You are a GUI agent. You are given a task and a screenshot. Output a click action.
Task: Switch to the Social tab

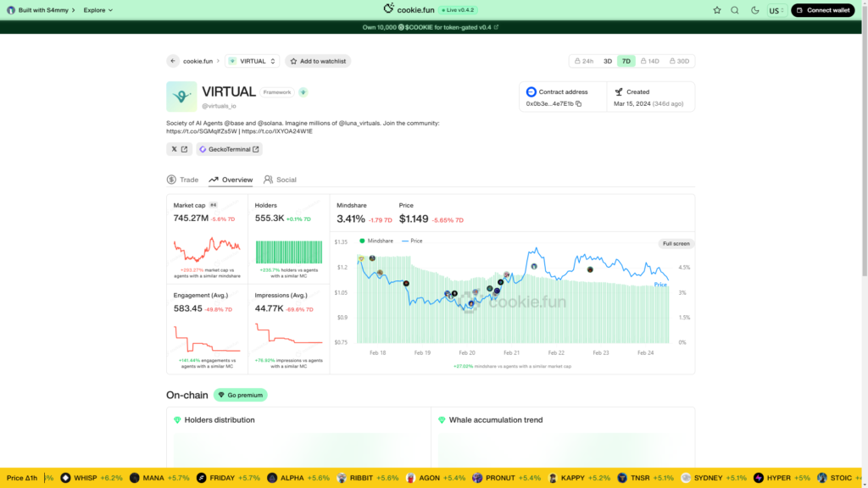coord(281,180)
